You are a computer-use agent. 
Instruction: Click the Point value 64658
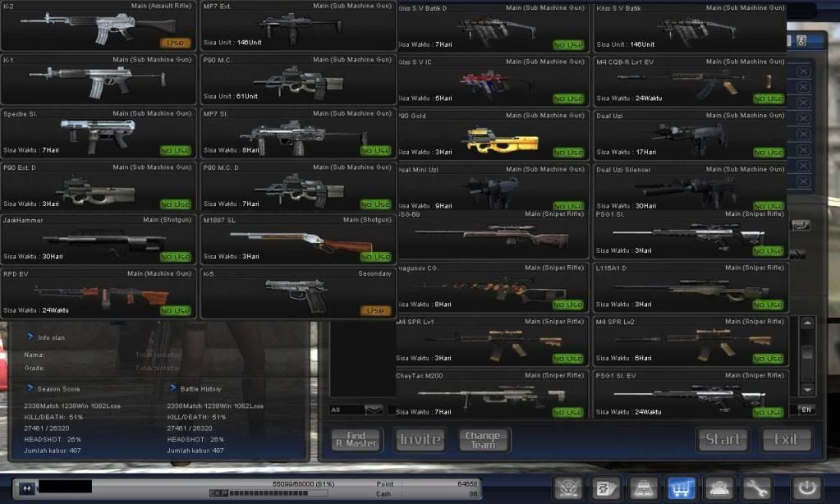[x=467, y=483]
